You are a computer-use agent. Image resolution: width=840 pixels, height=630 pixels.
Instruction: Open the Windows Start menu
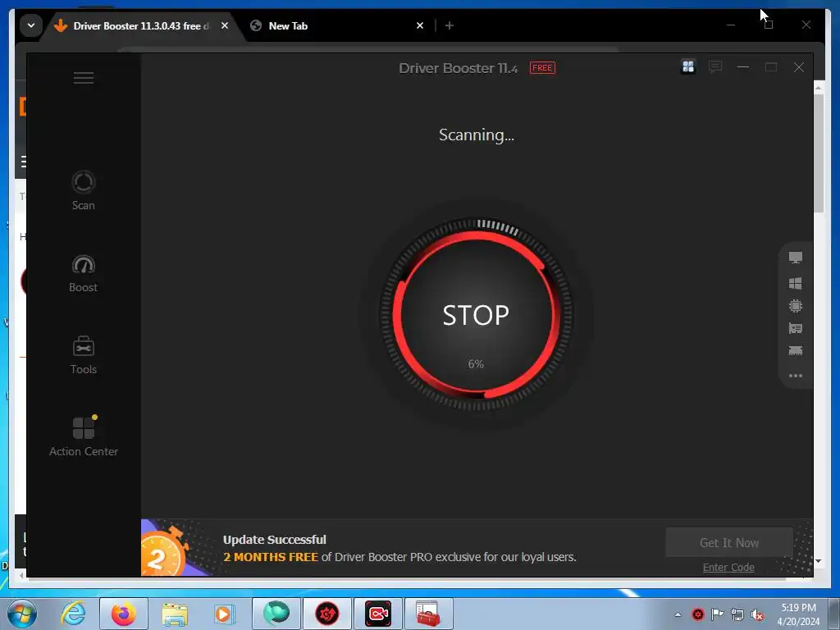point(22,614)
